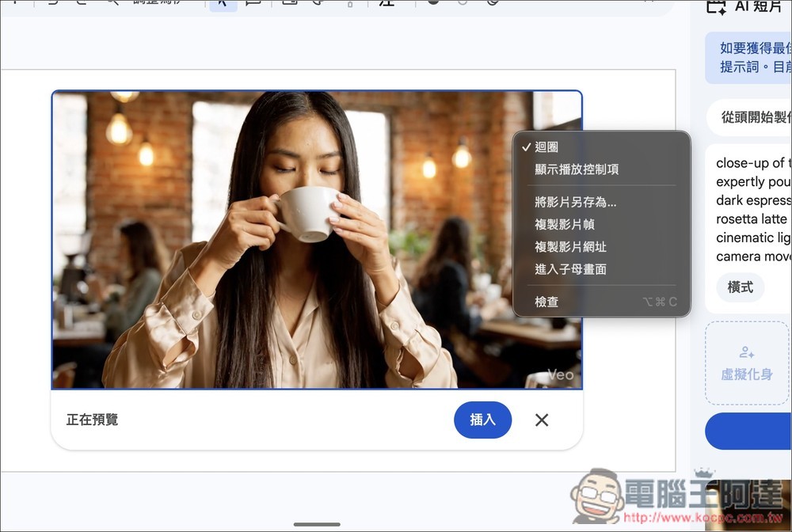Click the add comment icon
The image size is (792, 532).
pos(253,3)
